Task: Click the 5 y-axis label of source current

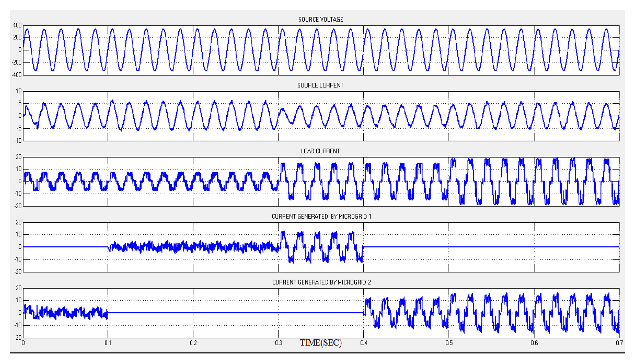Action: (20, 104)
